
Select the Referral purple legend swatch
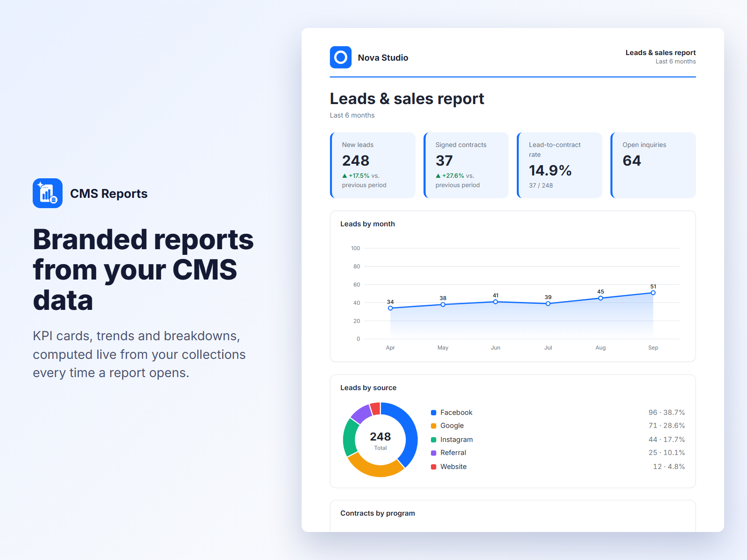pyautogui.click(x=434, y=453)
